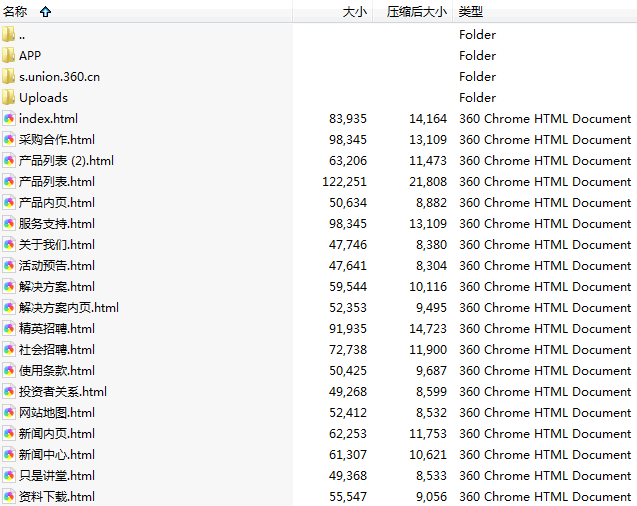Select the file name 服务支持.html
Screen dimensions: 637x506
point(57,224)
